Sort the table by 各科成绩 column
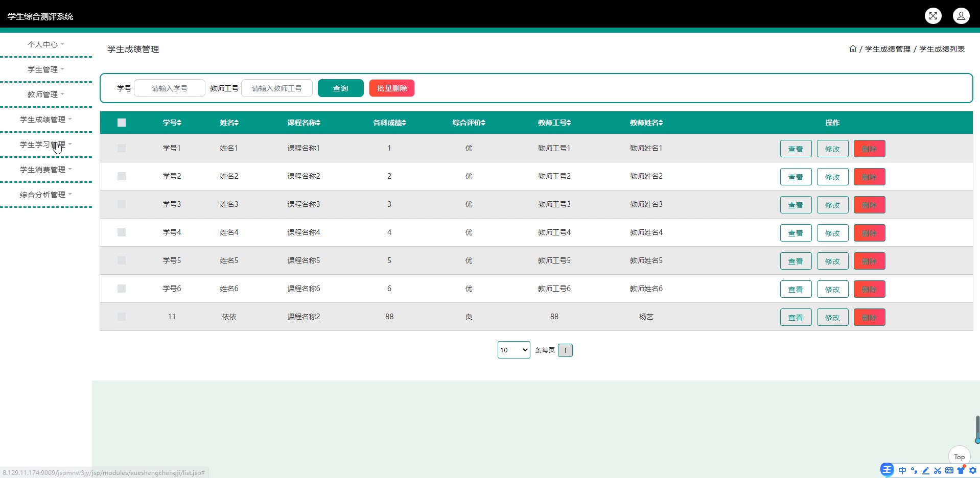980x478 pixels. (389, 123)
